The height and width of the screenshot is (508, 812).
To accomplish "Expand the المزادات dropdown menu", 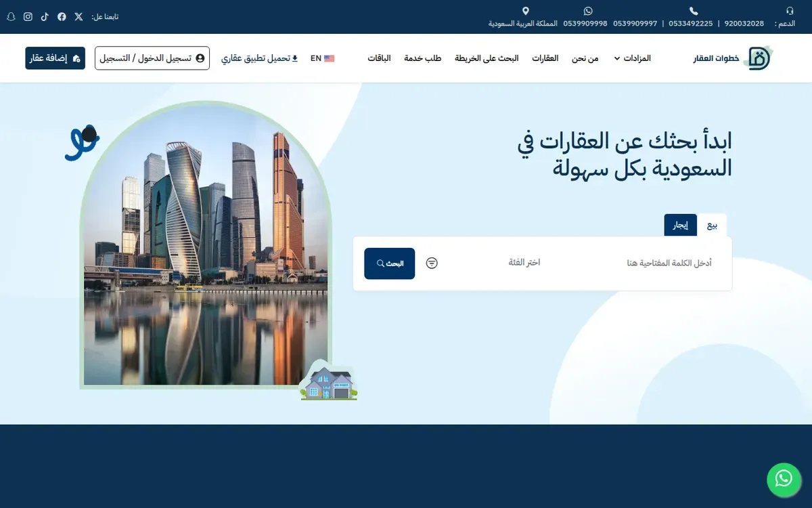I will (632, 58).
